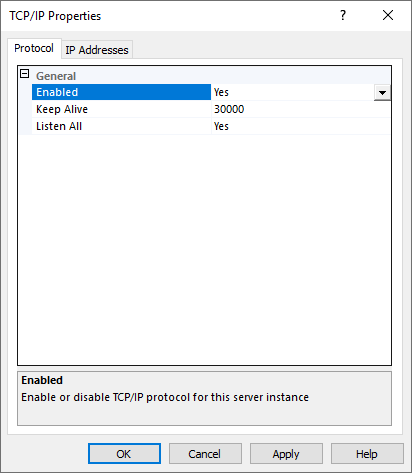This screenshot has width=412, height=473.
Task: Click the Keep Alive value 30000 field
Action: 301,109
